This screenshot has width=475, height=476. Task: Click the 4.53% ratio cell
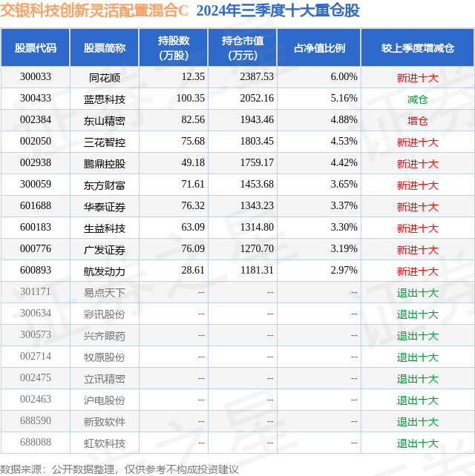[x=344, y=142]
